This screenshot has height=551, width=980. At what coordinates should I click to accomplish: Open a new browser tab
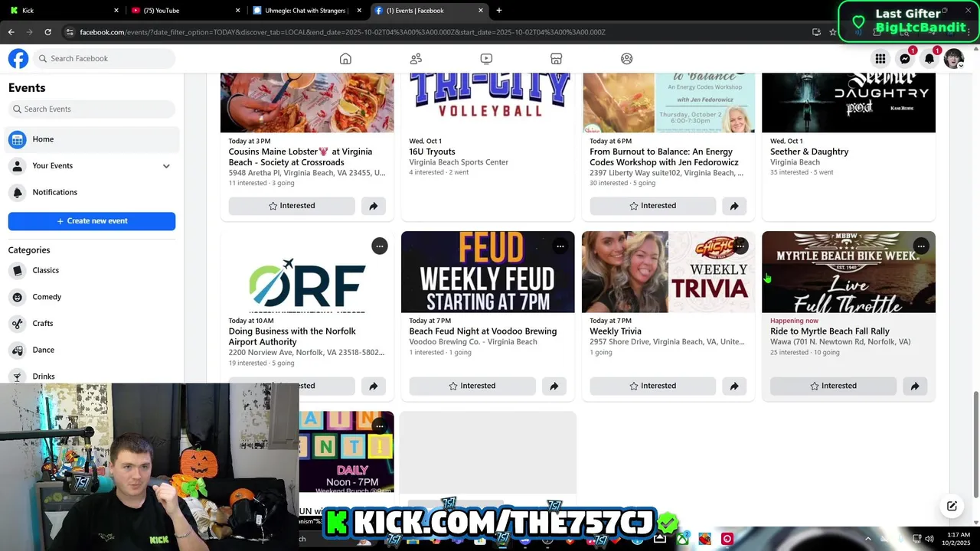499,11
